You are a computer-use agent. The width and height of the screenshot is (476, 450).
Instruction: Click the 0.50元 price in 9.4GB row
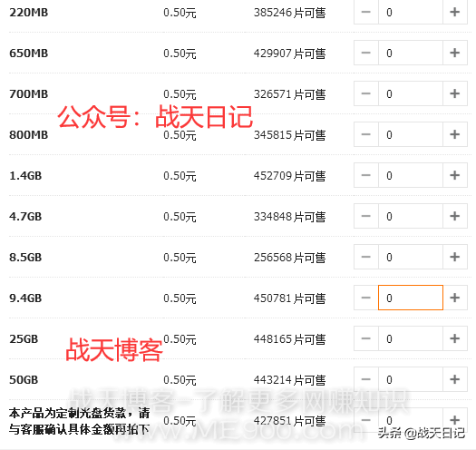[180, 298]
